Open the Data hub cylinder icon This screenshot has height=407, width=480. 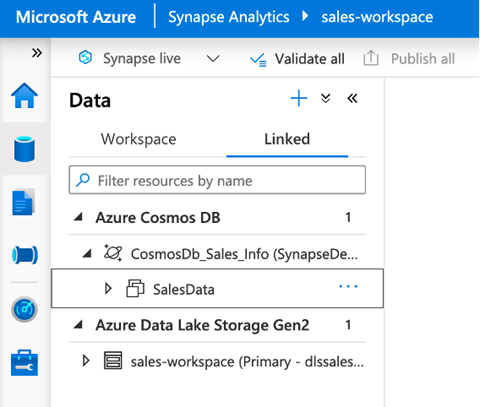coord(24,149)
